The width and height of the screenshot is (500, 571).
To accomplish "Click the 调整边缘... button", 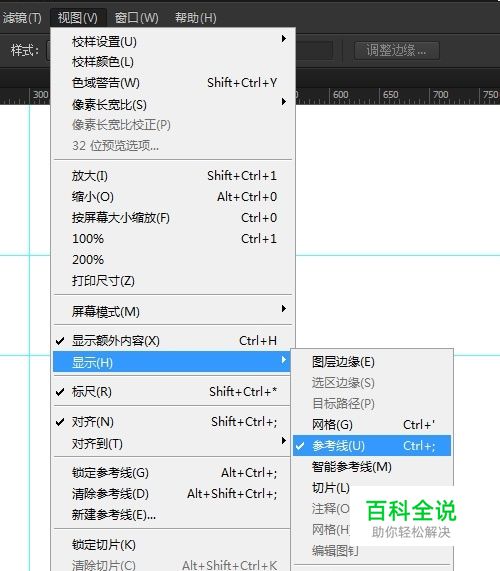I will coord(397,50).
